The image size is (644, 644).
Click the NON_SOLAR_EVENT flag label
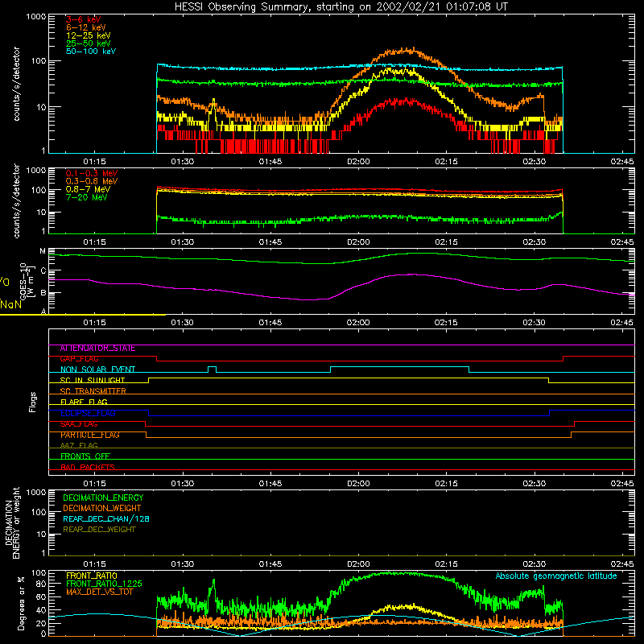97,369
